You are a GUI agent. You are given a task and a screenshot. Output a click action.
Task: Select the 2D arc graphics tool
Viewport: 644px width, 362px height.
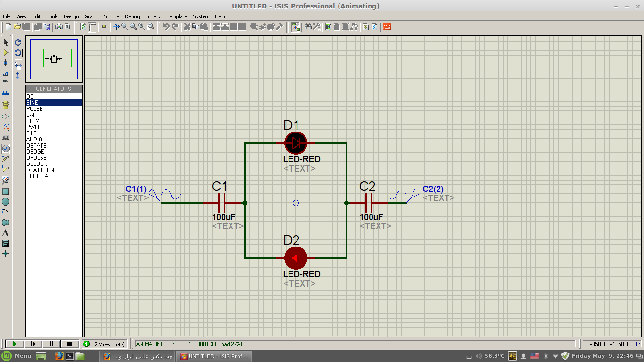[x=6, y=212]
